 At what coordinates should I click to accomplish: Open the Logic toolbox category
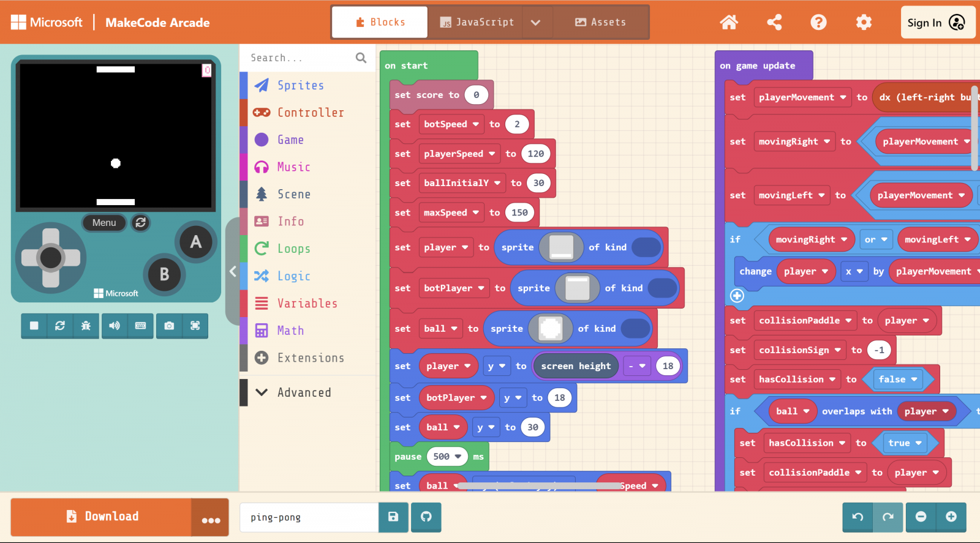(x=307, y=276)
